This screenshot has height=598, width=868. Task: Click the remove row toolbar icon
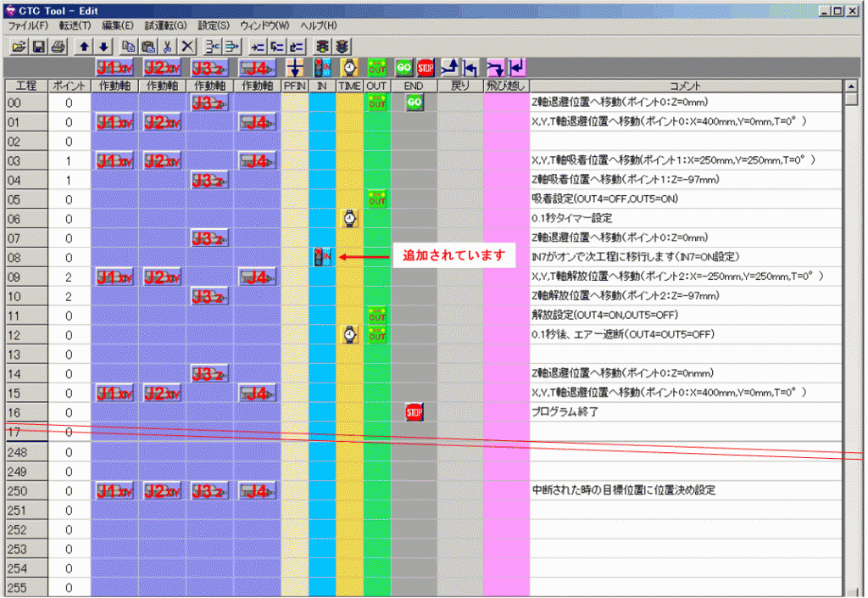pyautogui.click(x=232, y=47)
